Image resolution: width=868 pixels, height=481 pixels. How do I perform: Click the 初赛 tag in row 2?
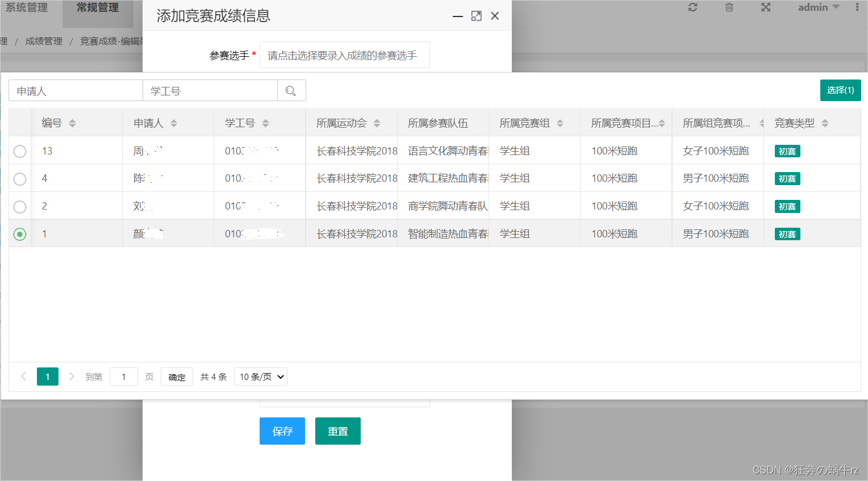coord(787,207)
